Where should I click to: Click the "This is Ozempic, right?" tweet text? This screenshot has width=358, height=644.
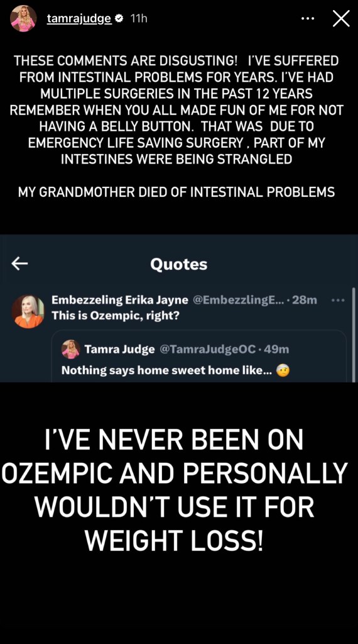click(x=116, y=316)
